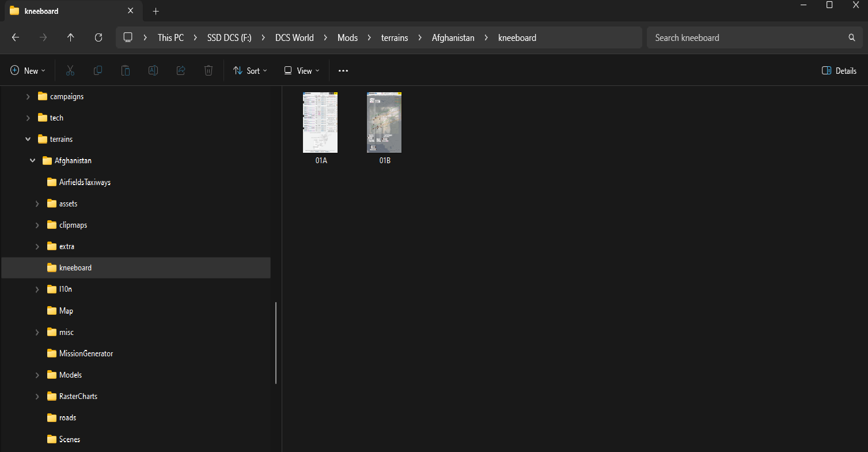The width and height of the screenshot is (868, 452).
Task: Click the Copy icon in toolbar
Action: pos(98,70)
